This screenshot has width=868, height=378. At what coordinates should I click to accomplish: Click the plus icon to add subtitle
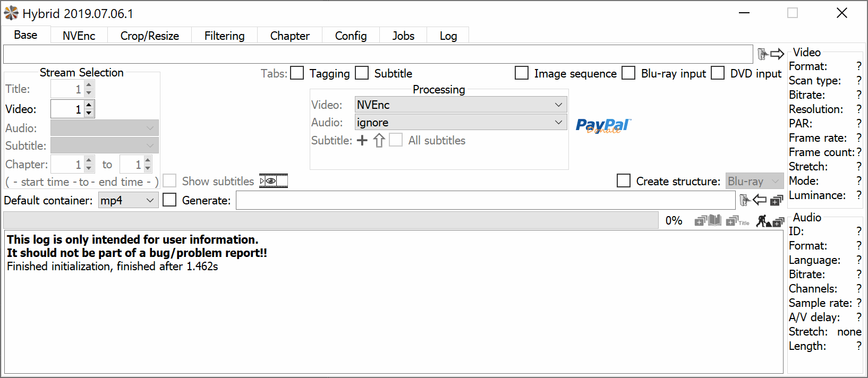(362, 140)
